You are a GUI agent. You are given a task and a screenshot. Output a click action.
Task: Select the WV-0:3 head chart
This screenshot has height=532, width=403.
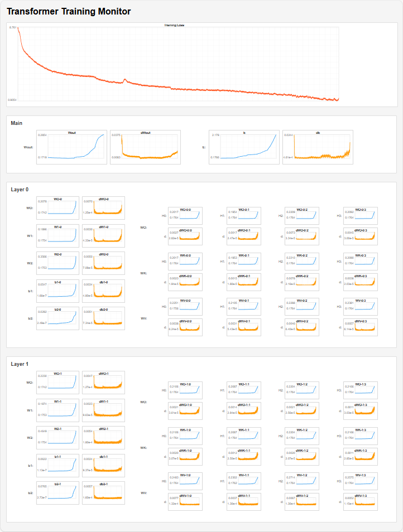[360, 306]
